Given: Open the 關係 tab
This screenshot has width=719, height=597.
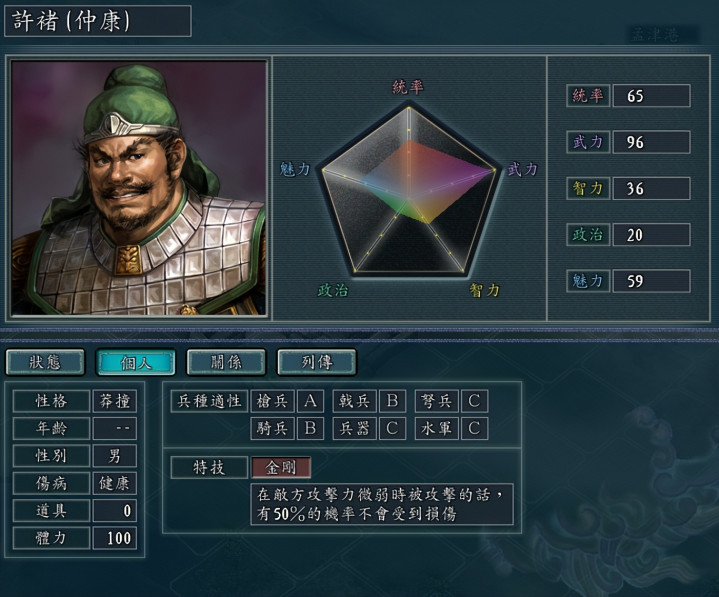Looking at the screenshot, I should click(226, 362).
